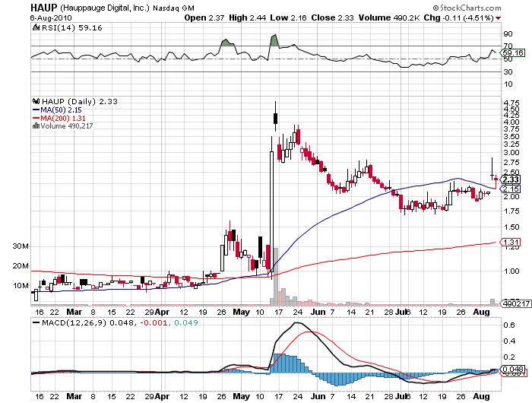Click the 30 level on RSI axis
The width and height of the screenshot is (532, 403).
tap(508, 72)
